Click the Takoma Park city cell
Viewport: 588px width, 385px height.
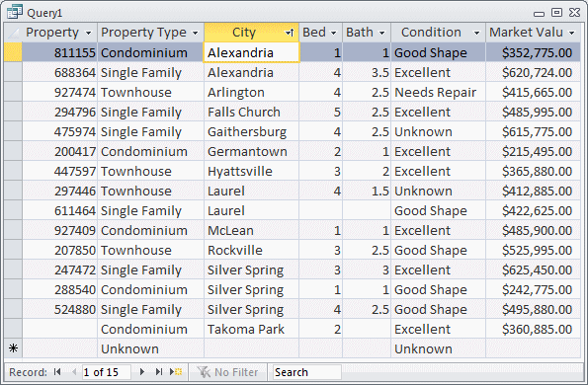251,329
